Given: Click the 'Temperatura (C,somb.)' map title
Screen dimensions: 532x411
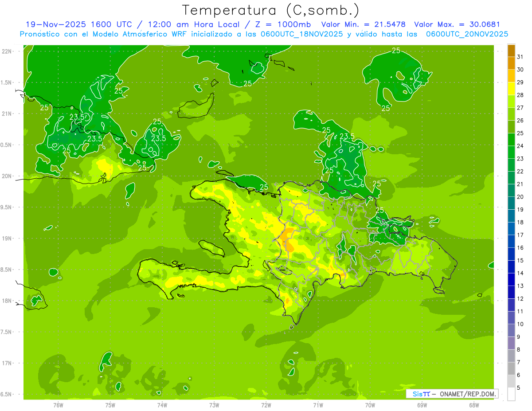Looking at the screenshot, I should tap(271, 11).
